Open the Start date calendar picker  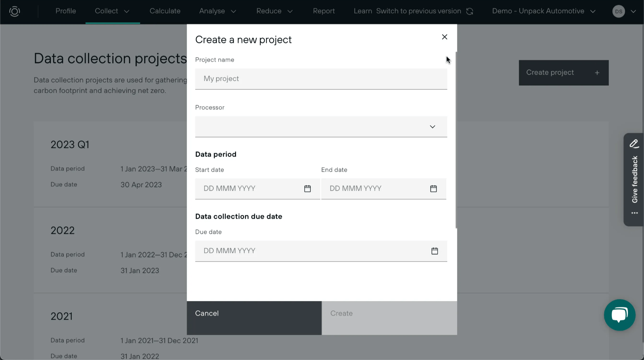coord(307,188)
